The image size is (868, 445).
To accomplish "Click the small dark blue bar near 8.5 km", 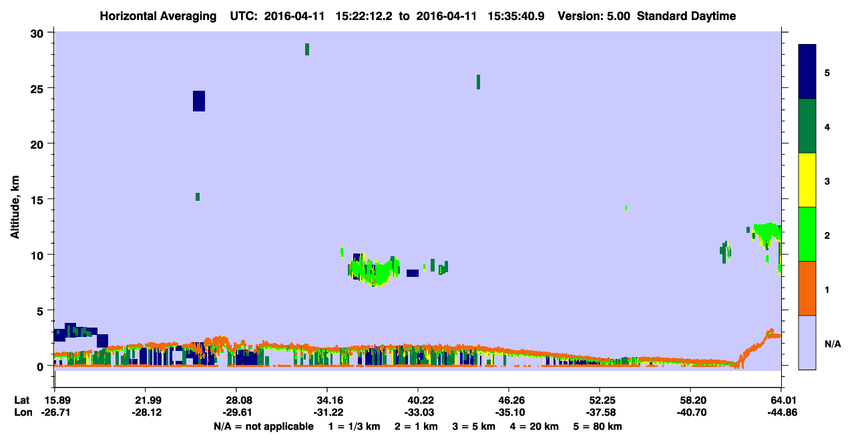I will click(x=413, y=273).
